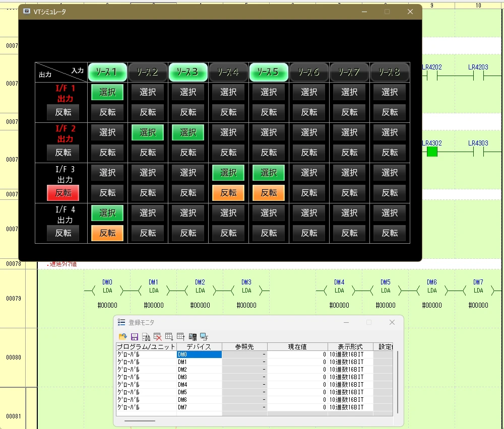Click vertical scrollbar in 登録モニタ
The height and width of the screenshot is (429, 504).
tap(398, 382)
